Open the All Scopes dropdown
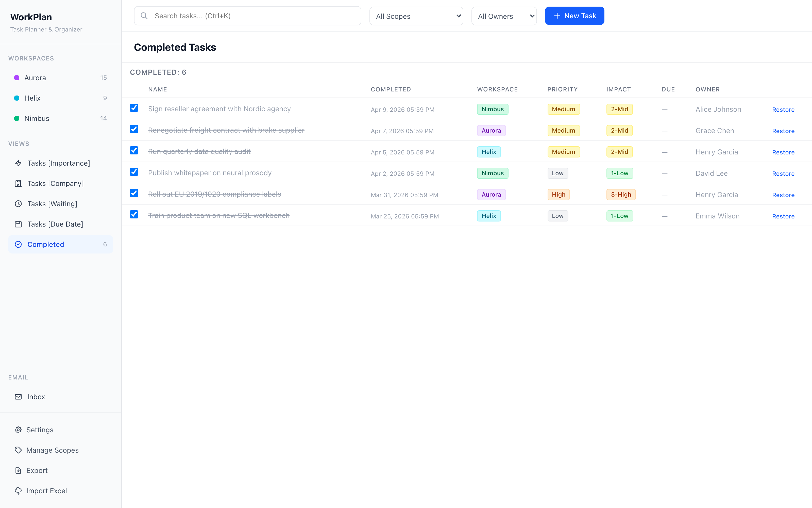Image resolution: width=812 pixels, height=508 pixels. [416, 16]
